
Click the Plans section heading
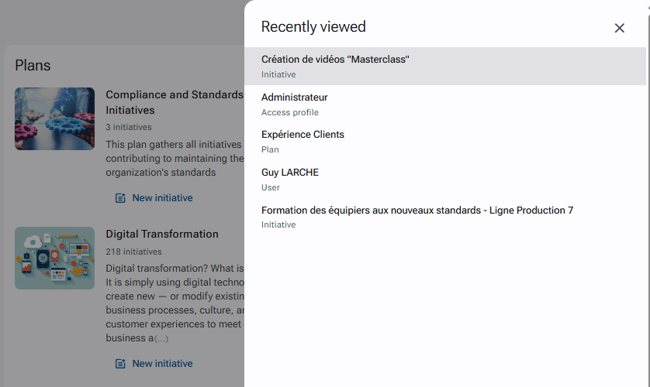pyautogui.click(x=33, y=65)
